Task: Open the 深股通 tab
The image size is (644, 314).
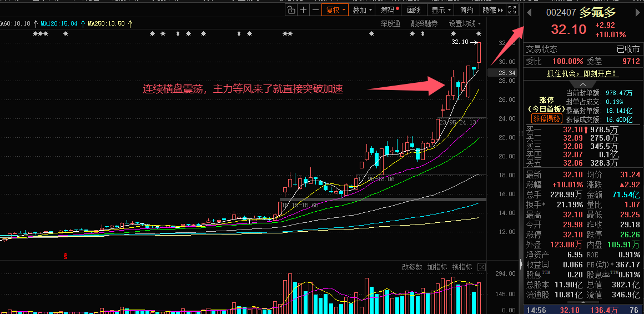Action: click(x=390, y=23)
